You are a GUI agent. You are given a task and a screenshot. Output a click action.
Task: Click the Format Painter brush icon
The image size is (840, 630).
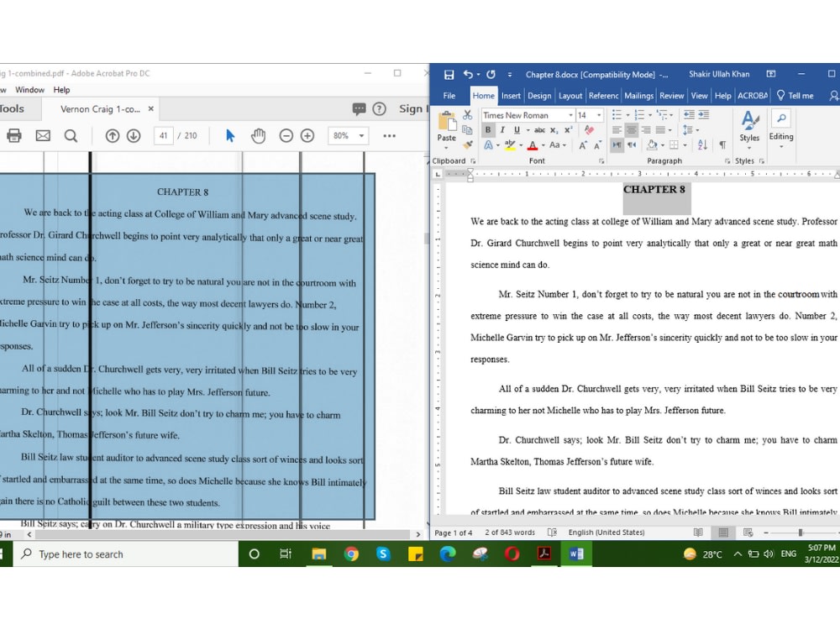[468, 144]
